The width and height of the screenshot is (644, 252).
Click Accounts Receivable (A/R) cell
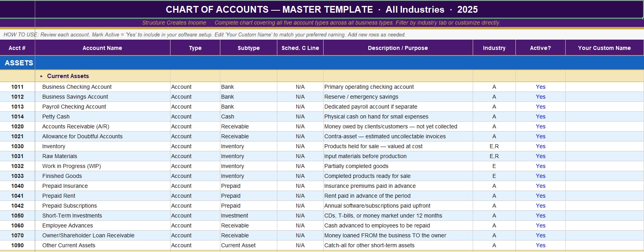pyautogui.click(x=102, y=126)
